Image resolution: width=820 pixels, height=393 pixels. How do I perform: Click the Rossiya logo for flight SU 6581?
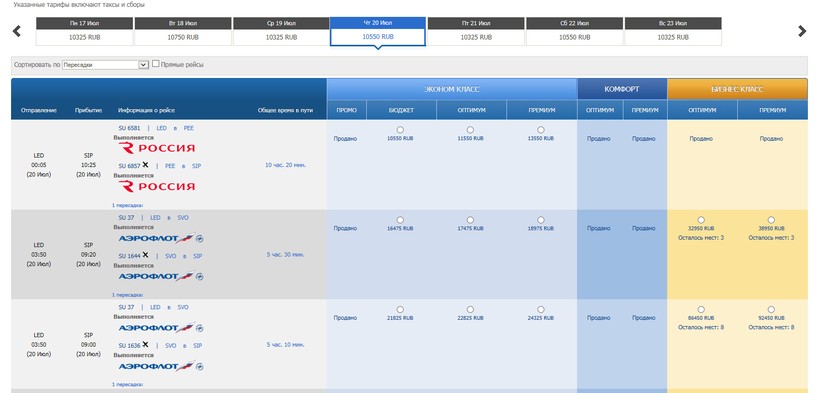[x=156, y=148]
